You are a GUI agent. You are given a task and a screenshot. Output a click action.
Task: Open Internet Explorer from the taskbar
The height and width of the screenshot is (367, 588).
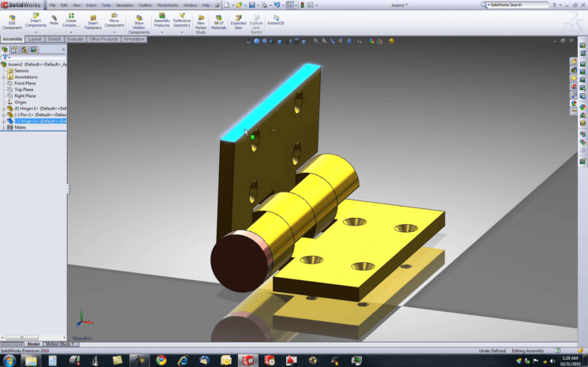click(183, 360)
